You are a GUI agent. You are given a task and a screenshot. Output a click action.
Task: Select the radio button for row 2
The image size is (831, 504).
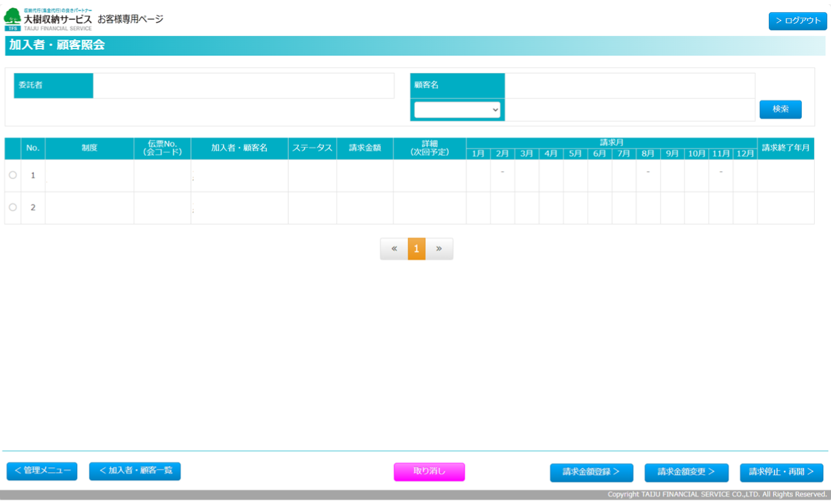click(x=13, y=208)
